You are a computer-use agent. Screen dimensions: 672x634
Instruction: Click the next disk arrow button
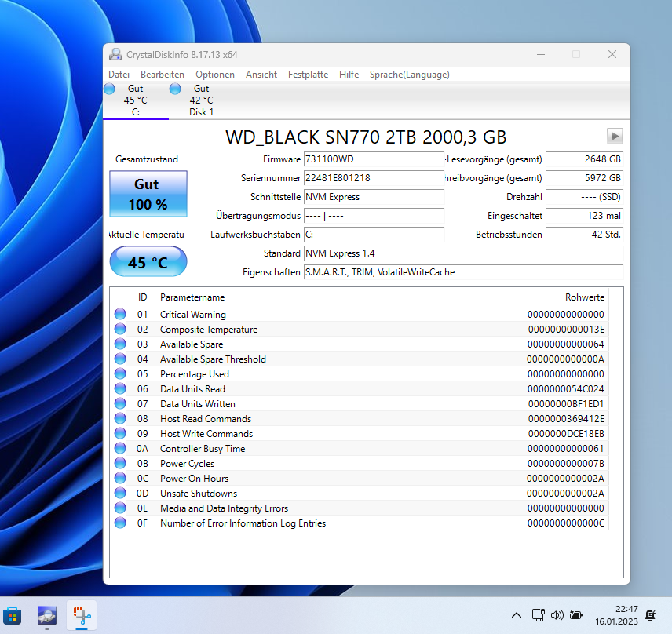coord(615,137)
